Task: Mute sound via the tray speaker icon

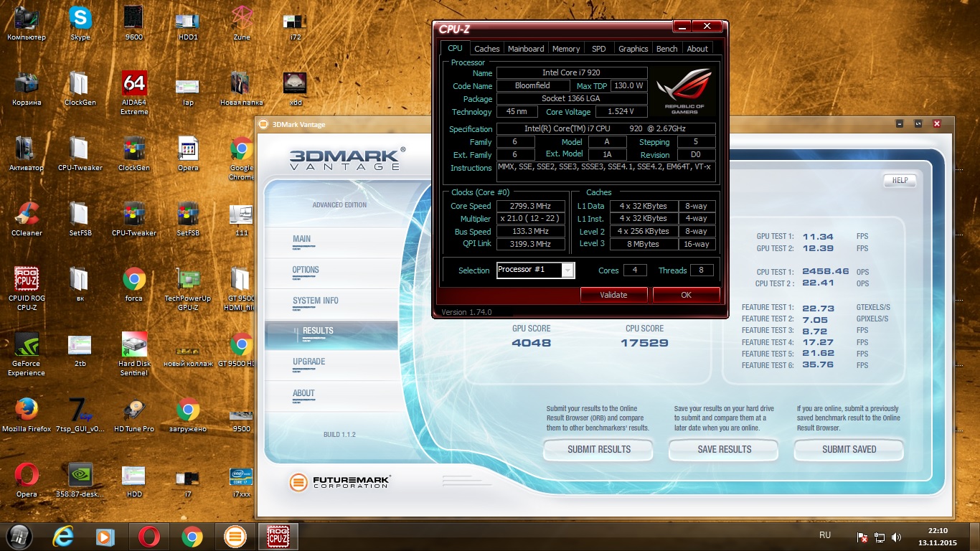Action: 896,537
